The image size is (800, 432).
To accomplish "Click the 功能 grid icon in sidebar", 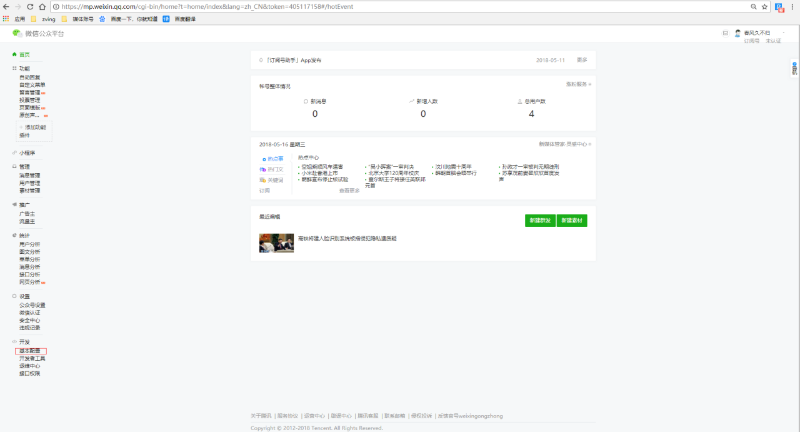I will (x=14, y=68).
